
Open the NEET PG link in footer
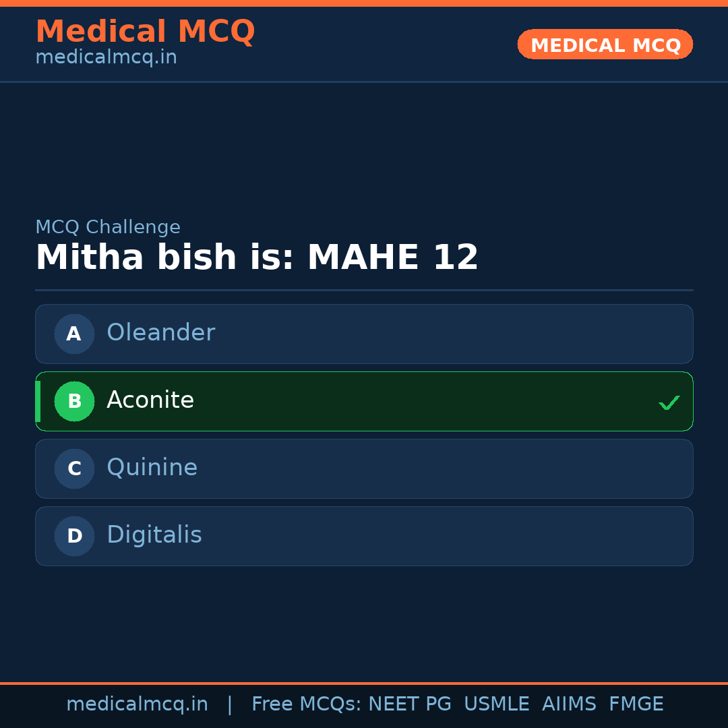click(x=409, y=704)
